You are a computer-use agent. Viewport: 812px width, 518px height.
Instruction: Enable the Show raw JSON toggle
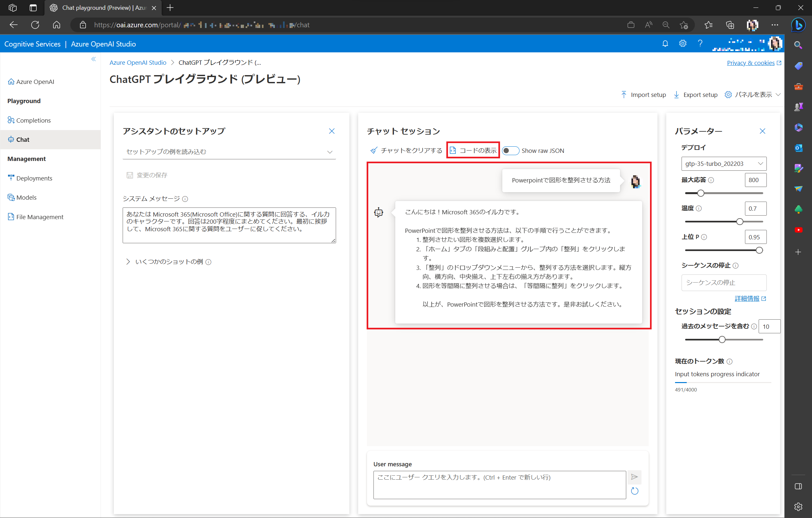point(510,151)
